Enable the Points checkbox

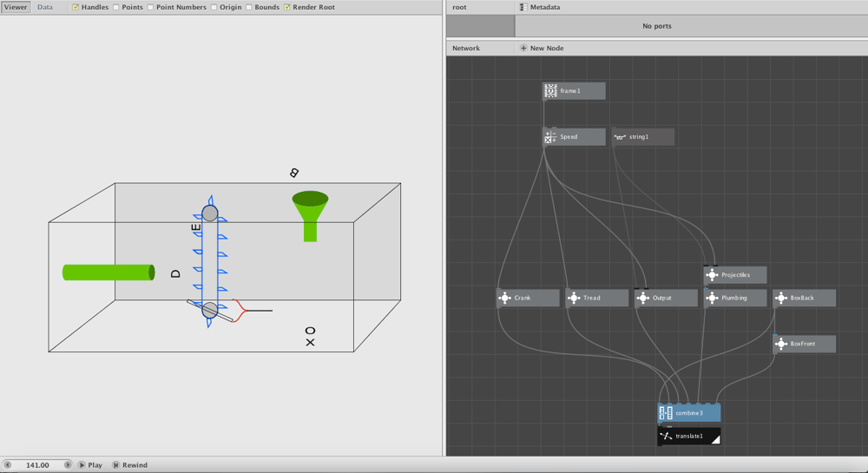pos(116,7)
